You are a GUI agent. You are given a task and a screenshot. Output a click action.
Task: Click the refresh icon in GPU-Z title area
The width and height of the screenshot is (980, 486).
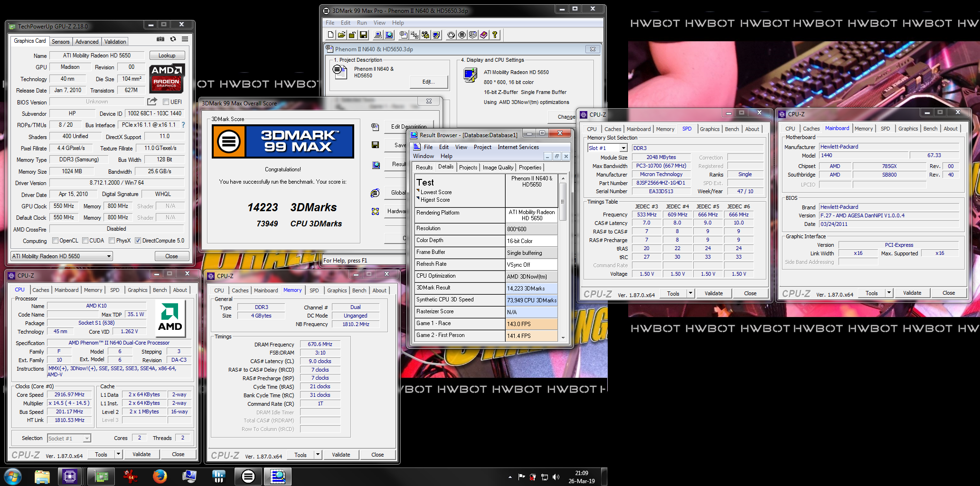click(x=173, y=39)
